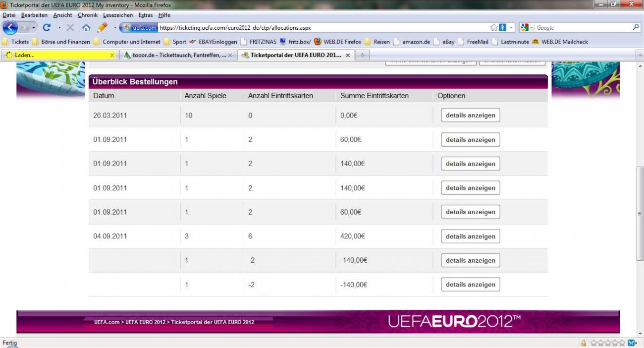The height and width of the screenshot is (348, 644).
Task: Click the UEFA EURO 2012 breadcrumb link
Action: (x=145, y=322)
